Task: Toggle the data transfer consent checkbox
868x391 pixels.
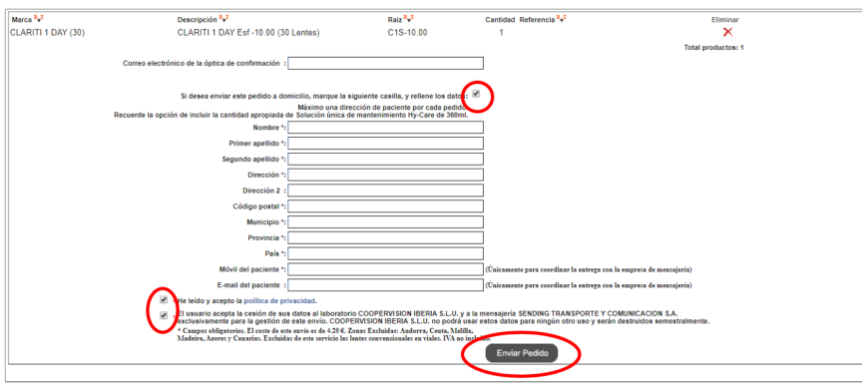Action: click(164, 316)
